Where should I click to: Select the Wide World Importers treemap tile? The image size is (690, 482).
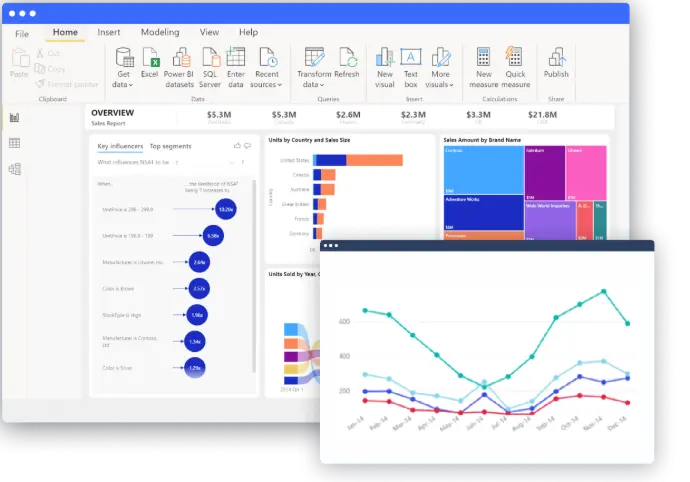(x=550, y=221)
